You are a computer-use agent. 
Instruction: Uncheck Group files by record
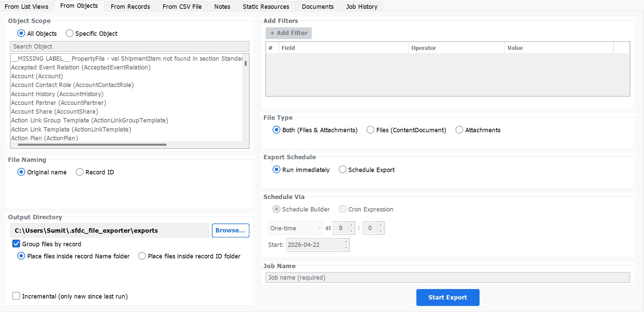pyautogui.click(x=16, y=244)
